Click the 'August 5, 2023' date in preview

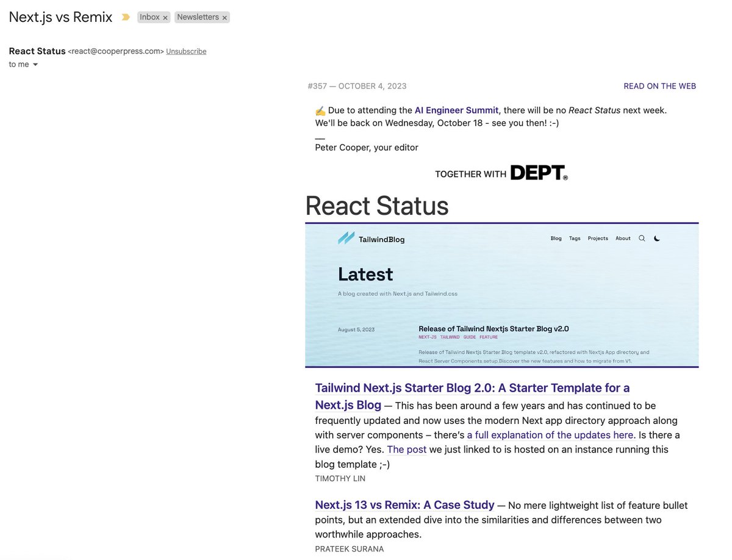(x=356, y=330)
